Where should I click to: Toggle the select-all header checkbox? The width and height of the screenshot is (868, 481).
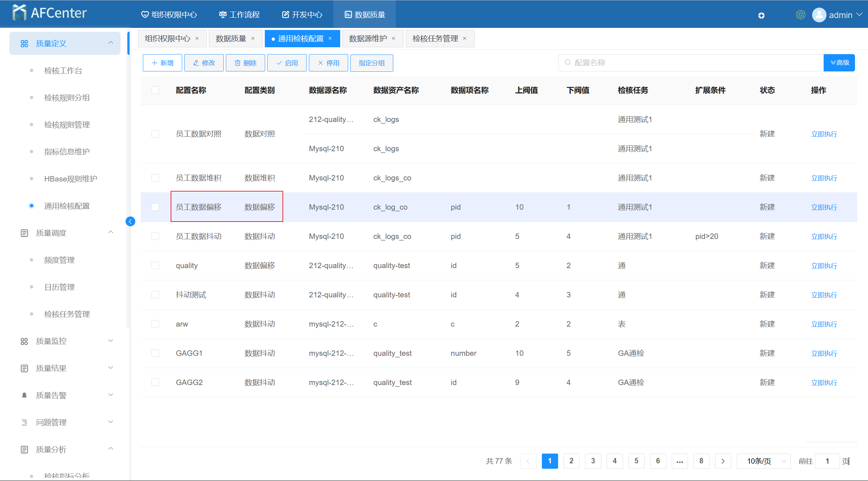click(x=155, y=90)
